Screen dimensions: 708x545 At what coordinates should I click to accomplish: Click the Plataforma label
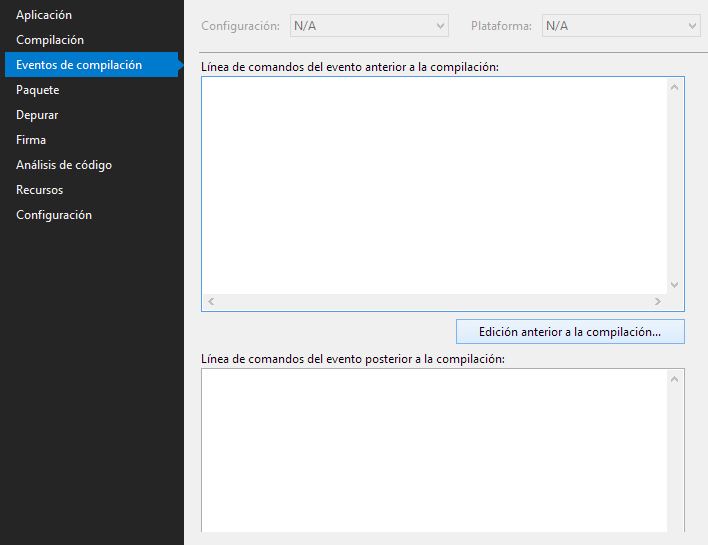[501, 26]
